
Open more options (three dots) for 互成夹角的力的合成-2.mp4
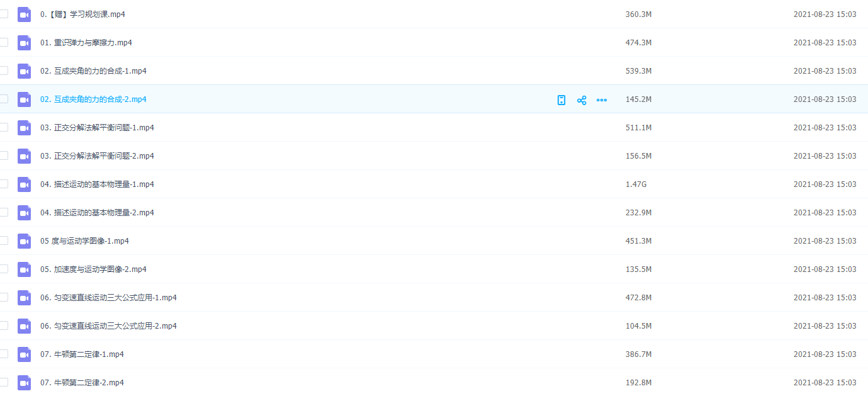602,100
